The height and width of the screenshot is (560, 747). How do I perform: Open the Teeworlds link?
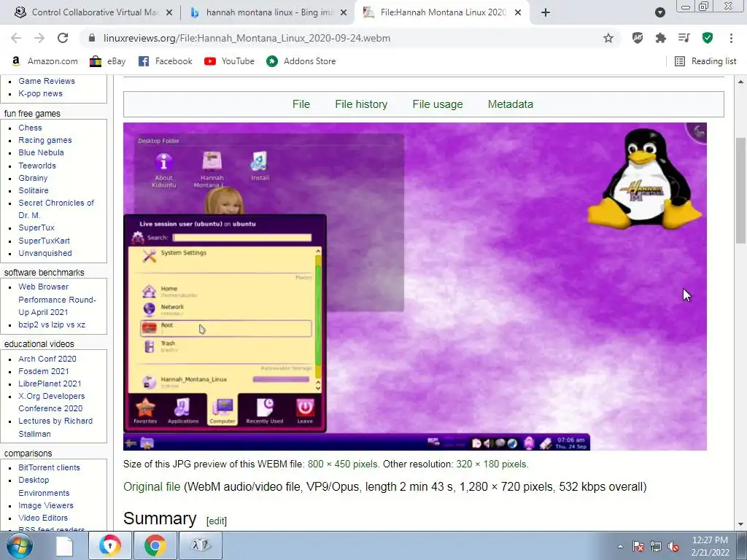pyautogui.click(x=37, y=166)
